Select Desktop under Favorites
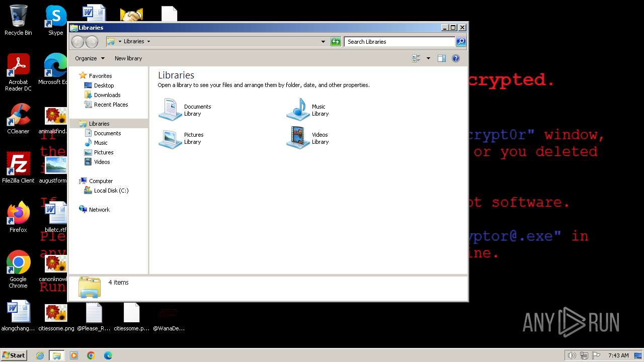The width and height of the screenshot is (644, 362). pos(104,85)
